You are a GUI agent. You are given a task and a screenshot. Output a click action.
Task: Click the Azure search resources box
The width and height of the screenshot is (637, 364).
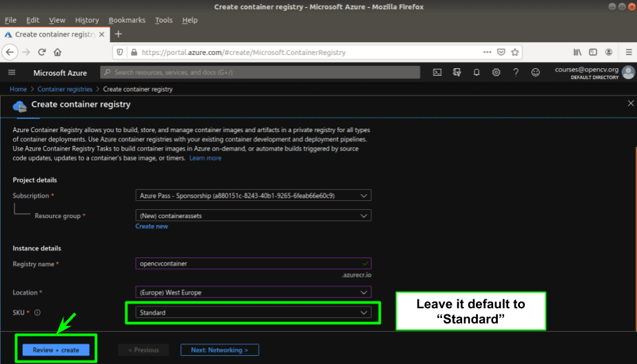point(260,72)
